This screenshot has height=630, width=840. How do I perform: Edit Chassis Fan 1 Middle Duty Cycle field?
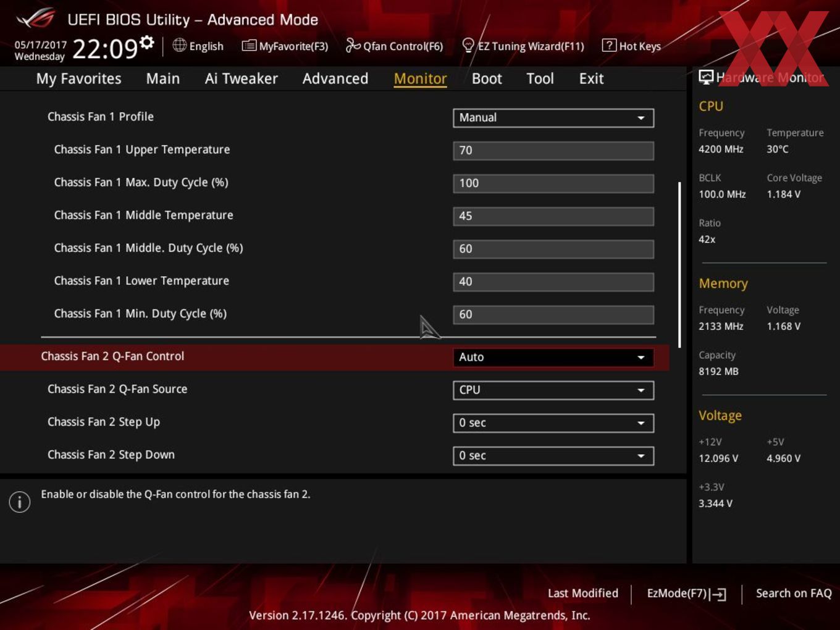pyautogui.click(x=553, y=248)
